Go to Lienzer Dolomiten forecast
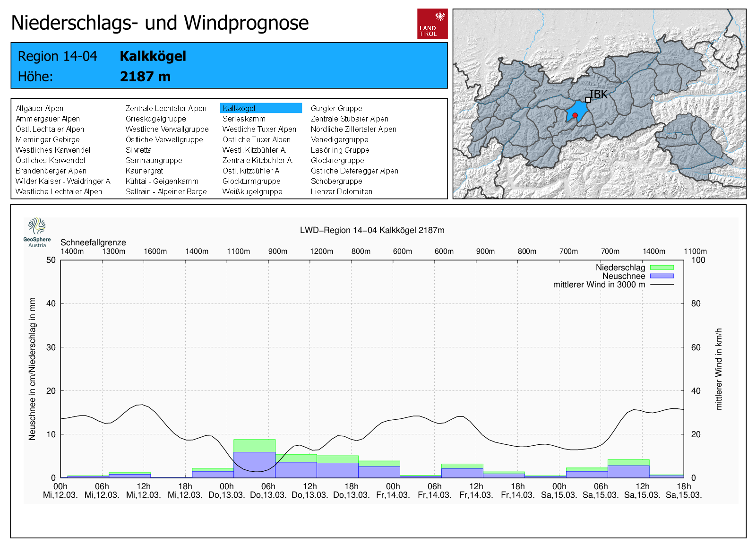Viewport: 756px width, 545px height. (x=341, y=191)
